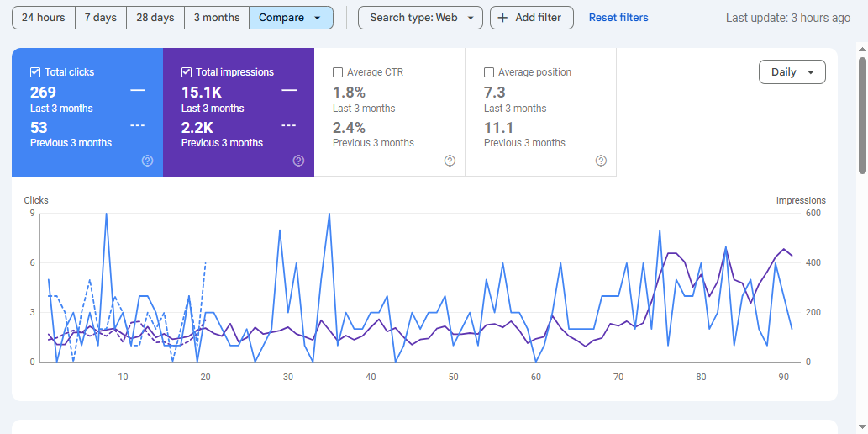The image size is (868, 434).
Task: Click the x-axis label 90
Action: (x=783, y=377)
